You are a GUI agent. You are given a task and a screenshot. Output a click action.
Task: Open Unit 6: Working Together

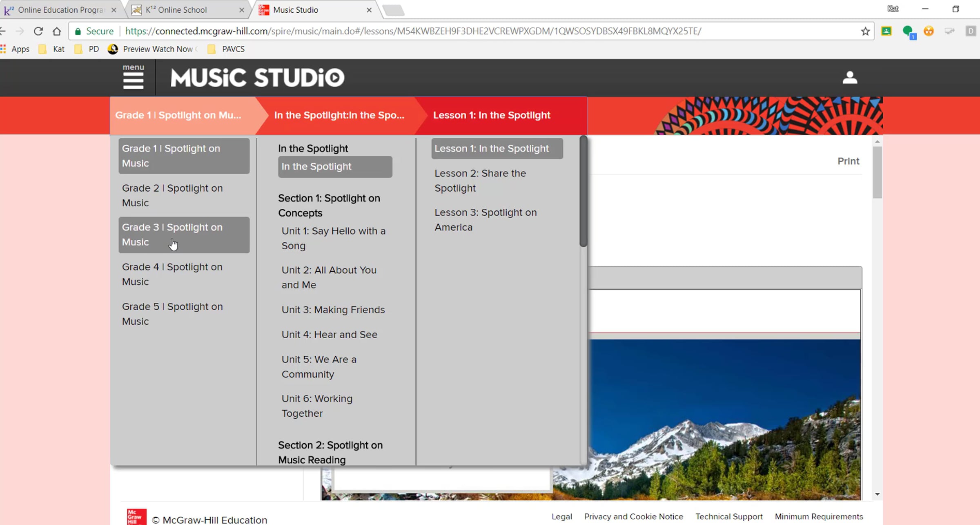pyautogui.click(x=335, y=406)
